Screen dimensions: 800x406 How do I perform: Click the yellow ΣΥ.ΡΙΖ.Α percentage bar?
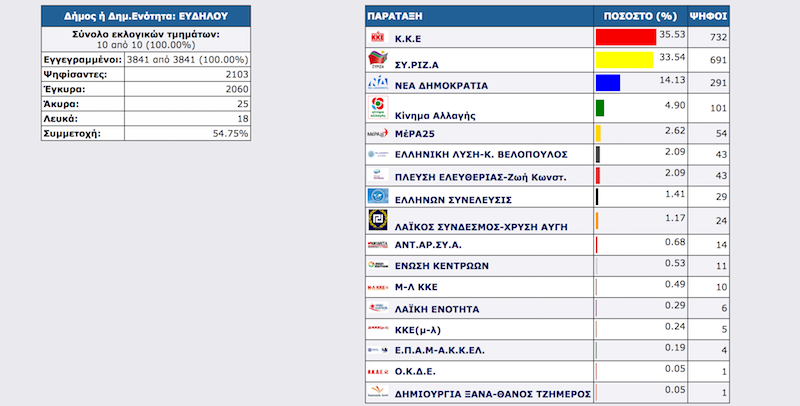click(x=624, y=59)
